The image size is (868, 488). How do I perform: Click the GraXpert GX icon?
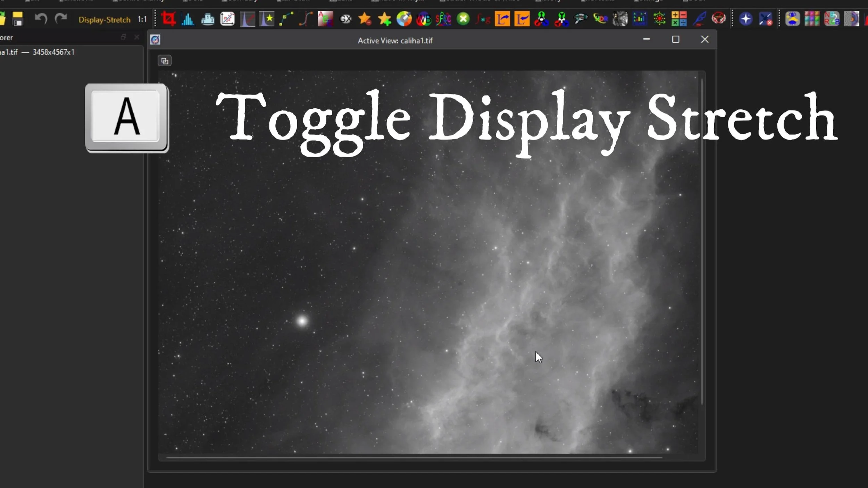[x=345, y=19]
